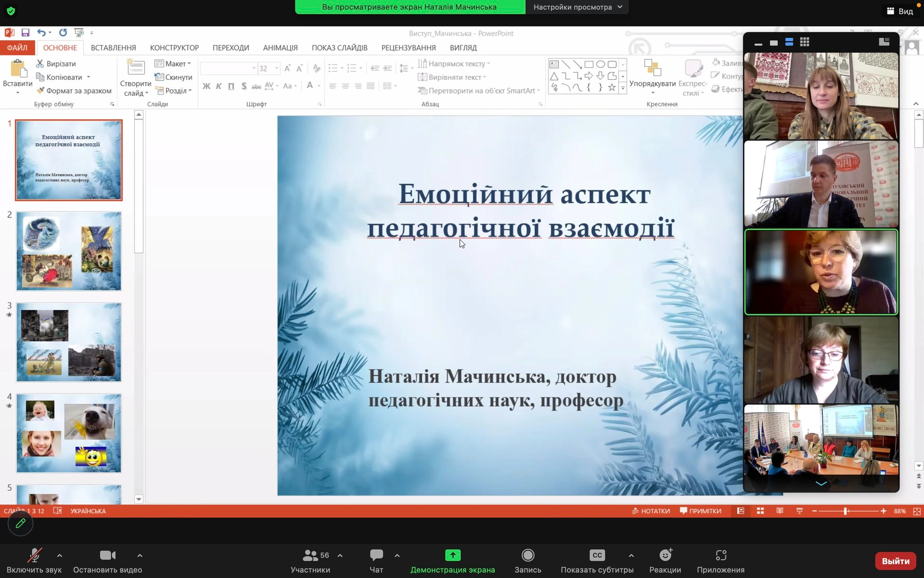Open Convert to SmartArt dropdown

pos(479,91)
